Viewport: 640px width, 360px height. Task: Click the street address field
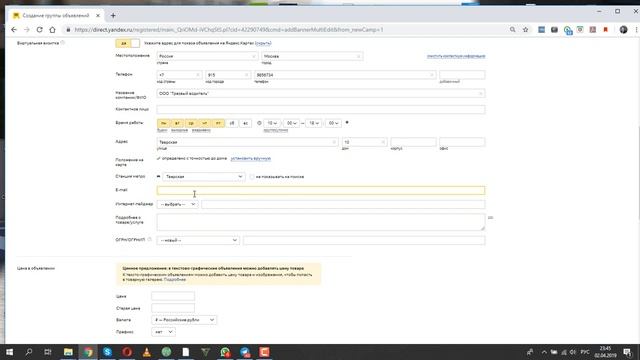[247, 142]
